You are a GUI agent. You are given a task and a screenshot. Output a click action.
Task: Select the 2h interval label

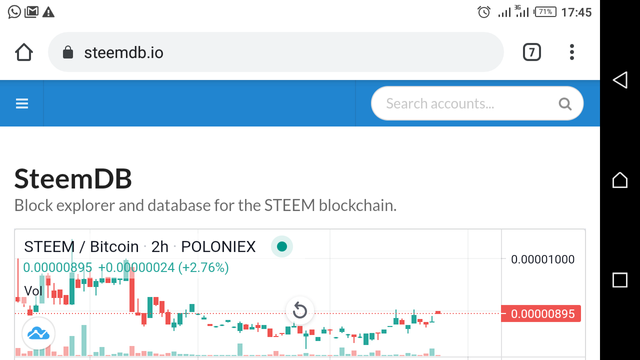tap(160, 247)
